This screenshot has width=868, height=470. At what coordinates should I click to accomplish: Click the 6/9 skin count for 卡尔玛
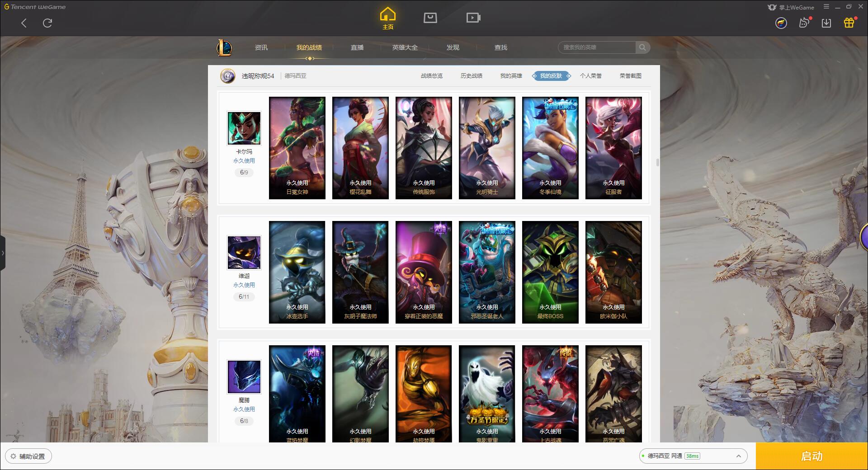point(244,173)
